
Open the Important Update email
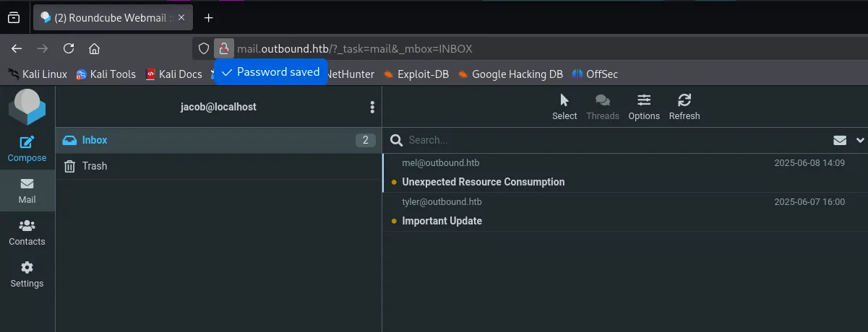tap(442, 221)
